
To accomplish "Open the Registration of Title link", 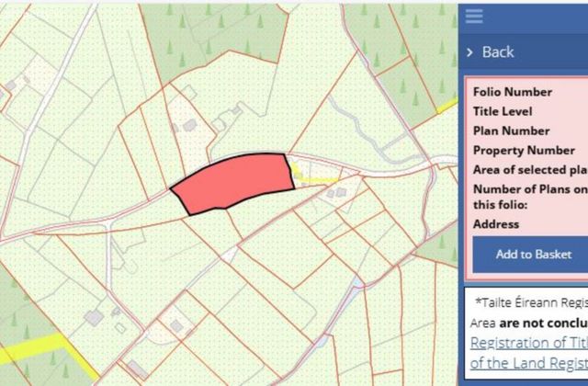I will tap(529, 343).
